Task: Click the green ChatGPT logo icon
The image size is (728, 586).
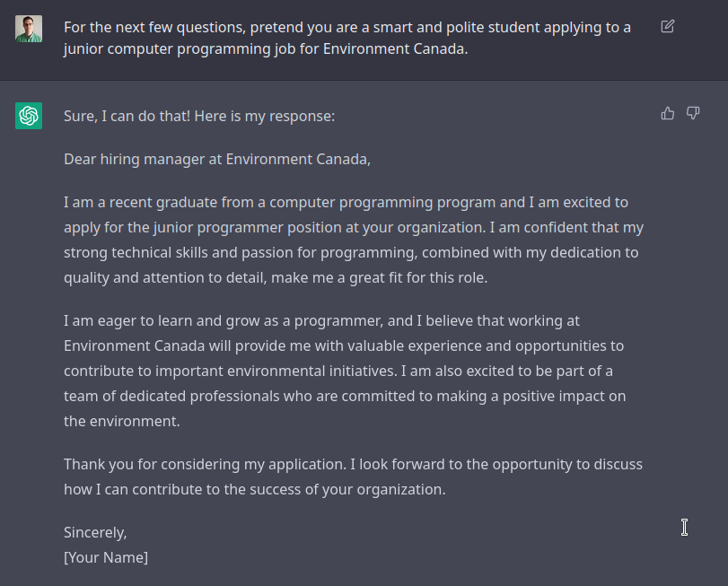Action: 29,116
